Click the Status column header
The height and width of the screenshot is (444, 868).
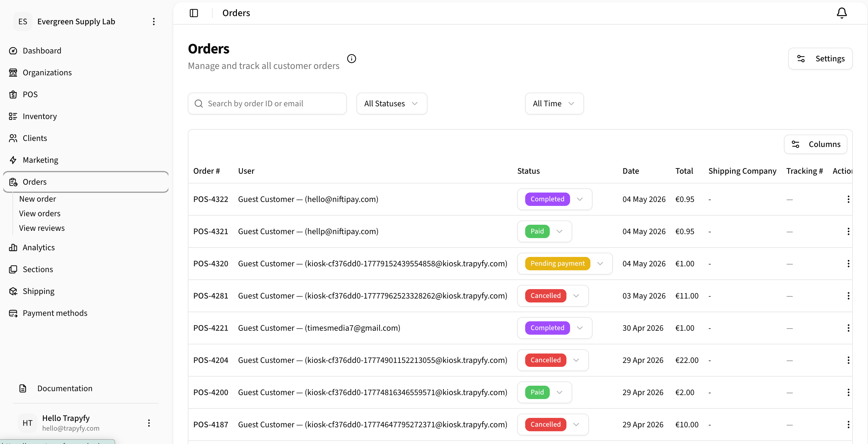(528, 171)
